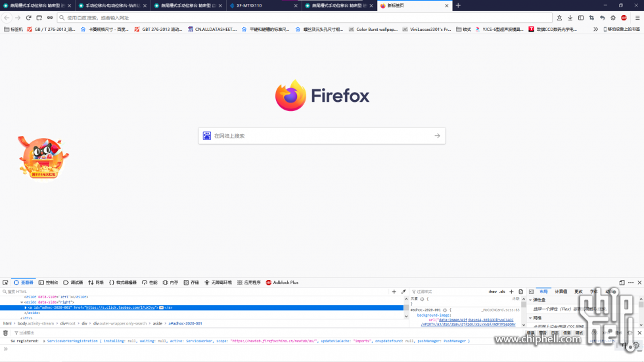Select div#root in breadcrumbs

(68, 323)
